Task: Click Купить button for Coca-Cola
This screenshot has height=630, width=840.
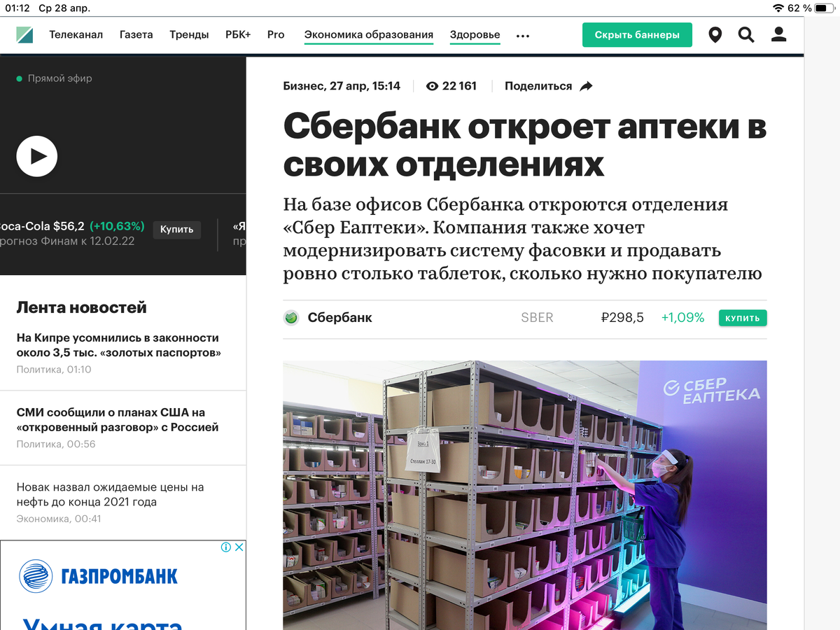Action: [176, 230]
